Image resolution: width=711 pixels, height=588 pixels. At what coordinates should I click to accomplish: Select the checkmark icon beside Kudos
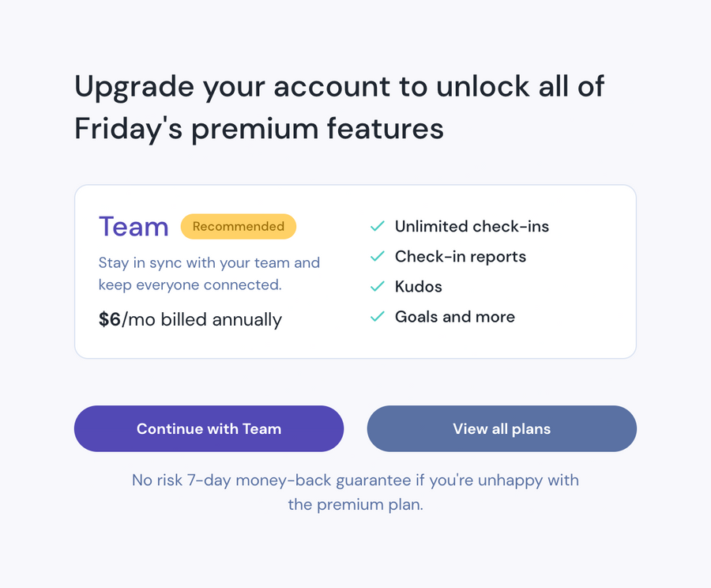(378, 286)
